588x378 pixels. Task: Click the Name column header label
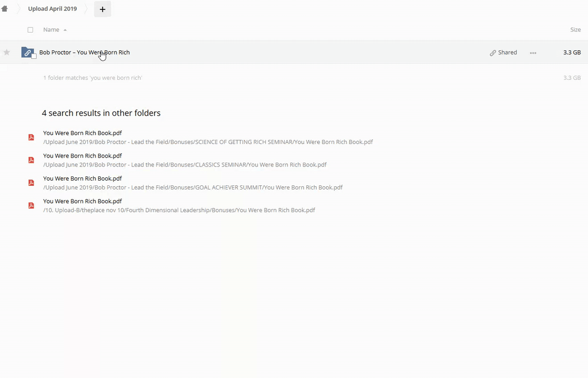(51, 30)
